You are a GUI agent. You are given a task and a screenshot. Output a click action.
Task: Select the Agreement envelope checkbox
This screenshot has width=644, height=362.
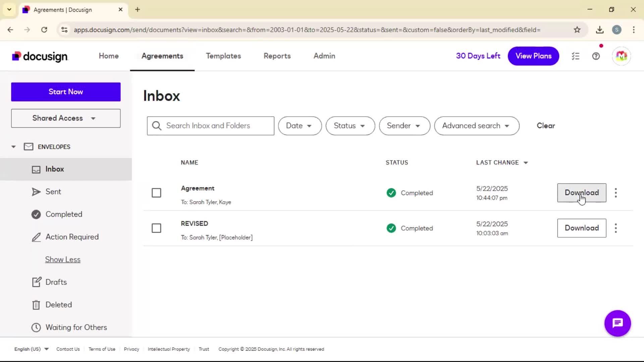click(x=156, y=193)
